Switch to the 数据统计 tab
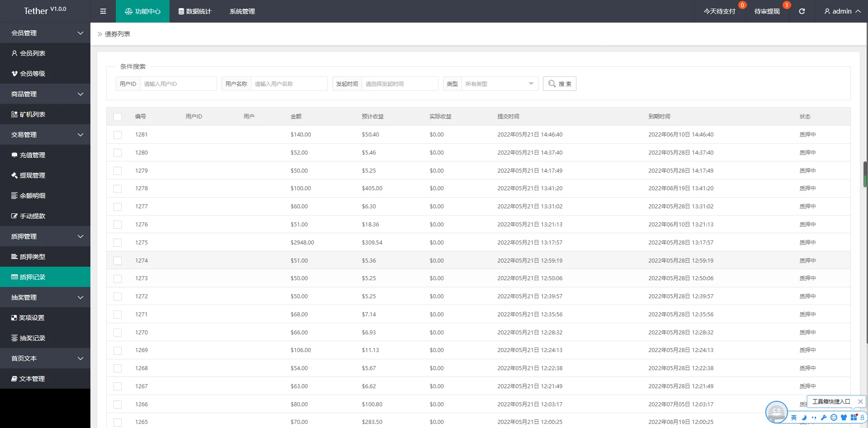Viewport: 868px width, 428px height. point(195,11)
